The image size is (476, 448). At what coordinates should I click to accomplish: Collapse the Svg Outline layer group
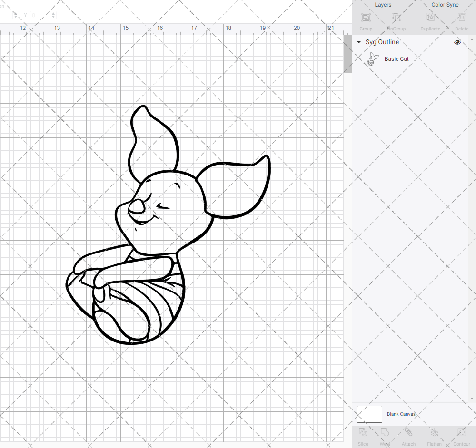359,42
